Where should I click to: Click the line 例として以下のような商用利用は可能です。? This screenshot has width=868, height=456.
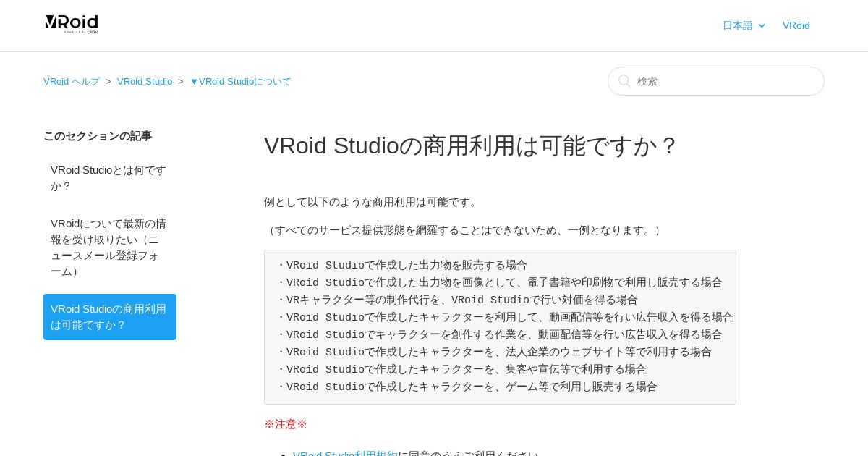372,202
